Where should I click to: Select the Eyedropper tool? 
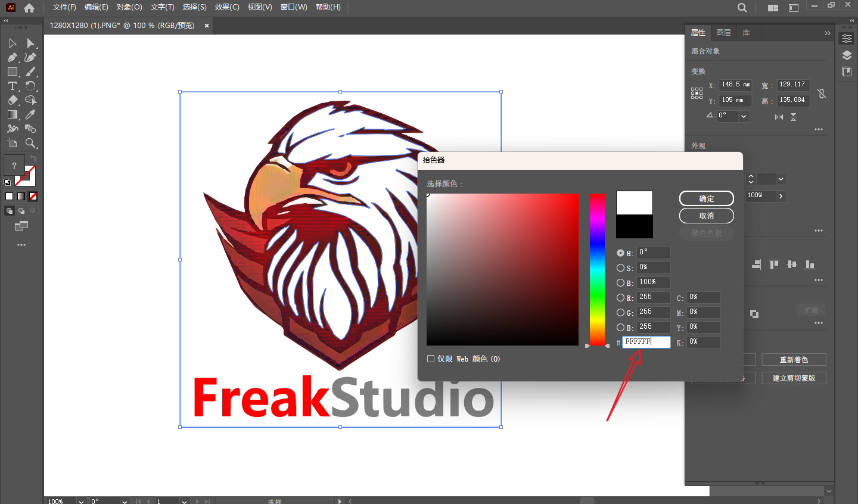coord(31,114)
